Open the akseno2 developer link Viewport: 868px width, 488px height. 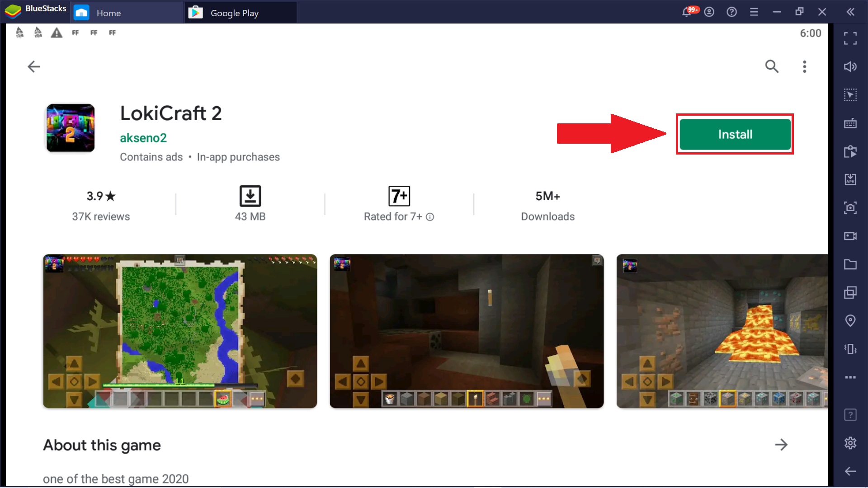[143, 138]
